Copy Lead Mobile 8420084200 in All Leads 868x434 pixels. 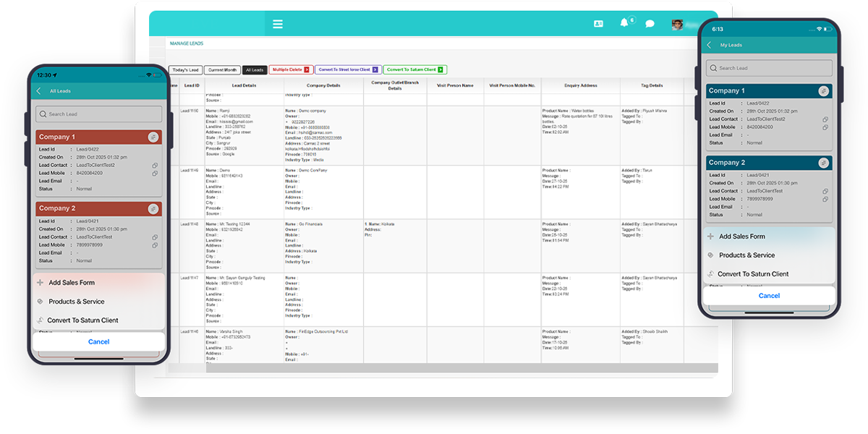154,174
